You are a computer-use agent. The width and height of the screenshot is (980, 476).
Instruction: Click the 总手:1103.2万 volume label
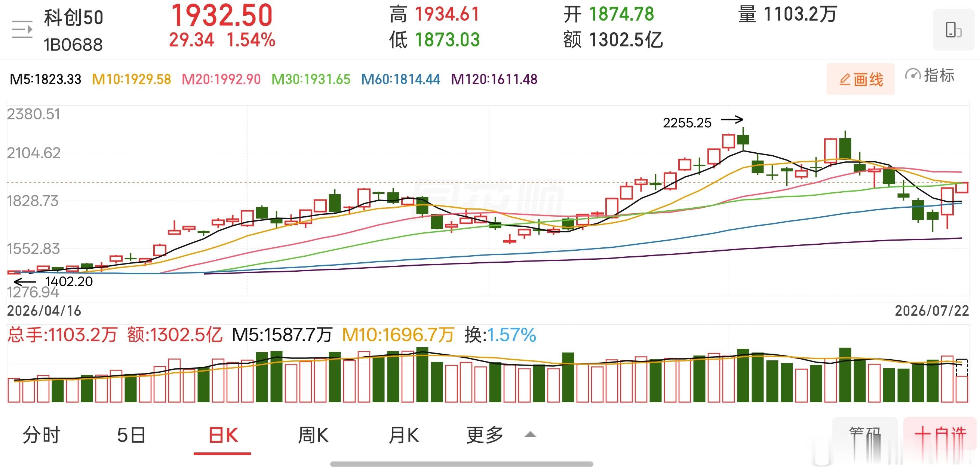[x=62, y=335]
